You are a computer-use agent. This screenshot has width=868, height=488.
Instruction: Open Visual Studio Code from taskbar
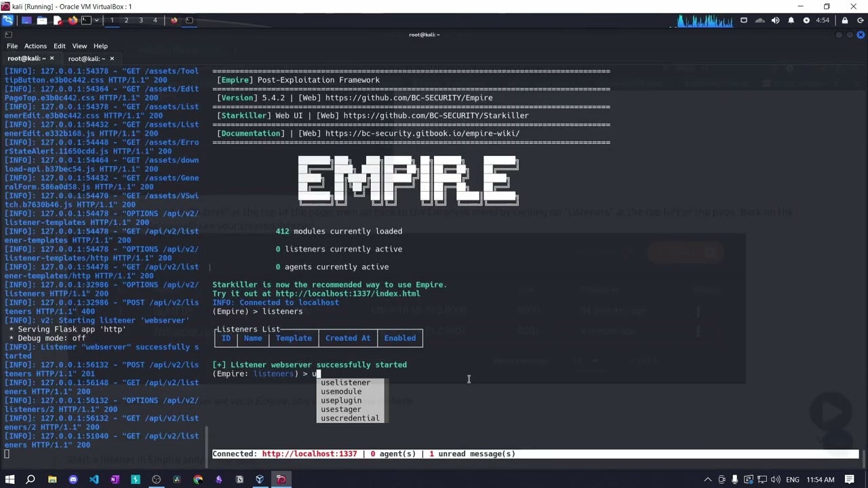coord(94,479)
